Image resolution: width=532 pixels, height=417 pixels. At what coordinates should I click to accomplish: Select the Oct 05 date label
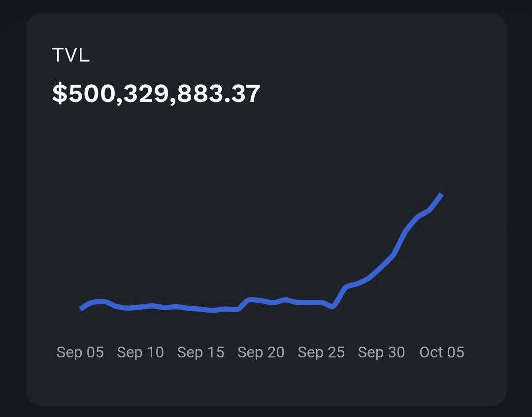pos(442,352)
